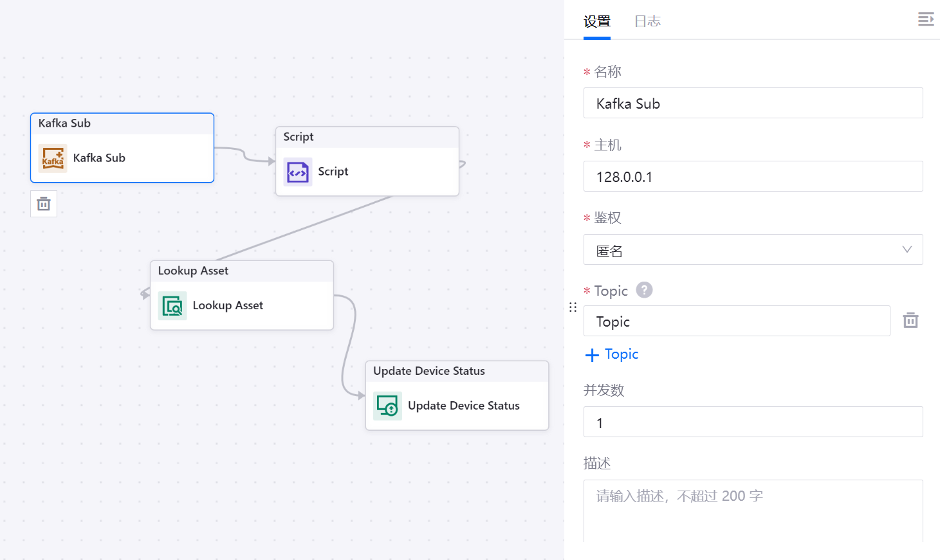Image resolution: width=940 pixels, height=560 pixels.
Task: Click the Kafka Sub node icon
Action: pyautogui.click(x=53, y=158)
